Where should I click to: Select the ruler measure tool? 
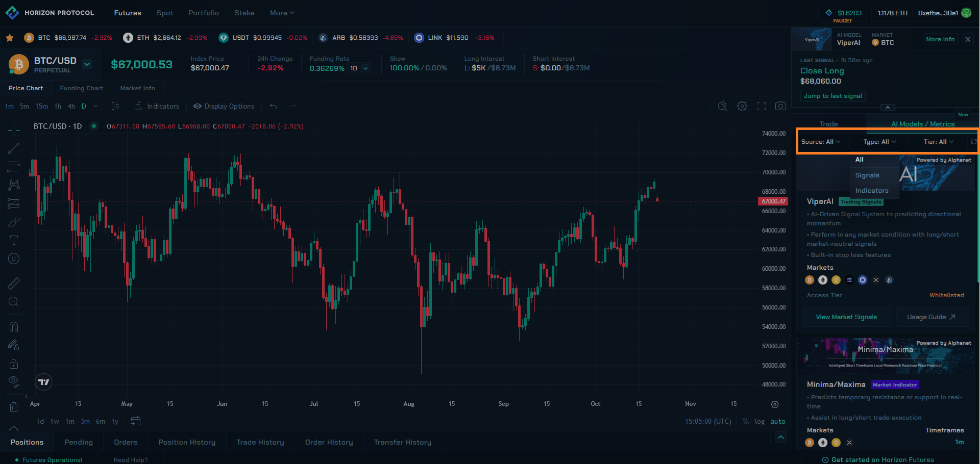pos(14,283)
